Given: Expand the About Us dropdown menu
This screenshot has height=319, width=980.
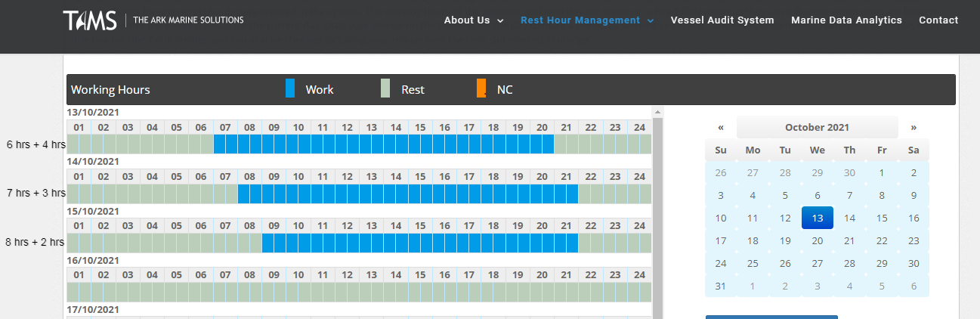Looking at the screenshot, I should click(x=473, y=20).
